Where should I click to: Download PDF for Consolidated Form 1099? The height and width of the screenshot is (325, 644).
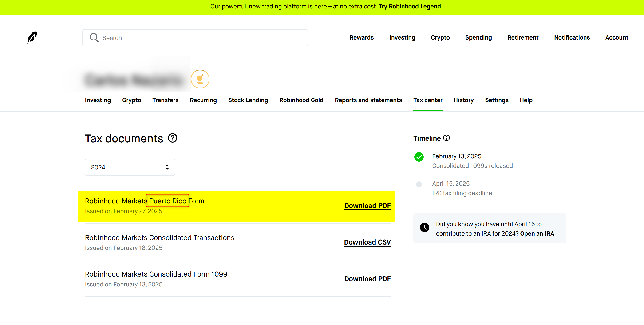(367, 279)
